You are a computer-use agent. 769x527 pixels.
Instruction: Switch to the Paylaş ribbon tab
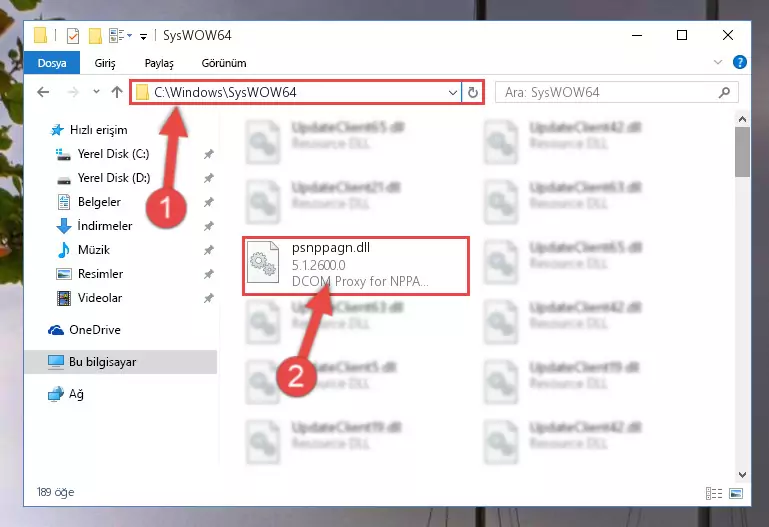[x=159, y=63]
